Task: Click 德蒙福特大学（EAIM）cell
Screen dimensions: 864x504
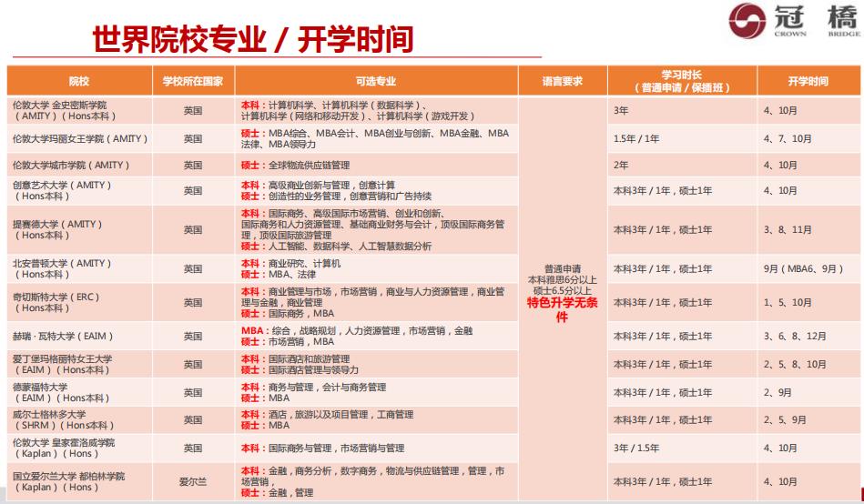Action: [79, 392]
